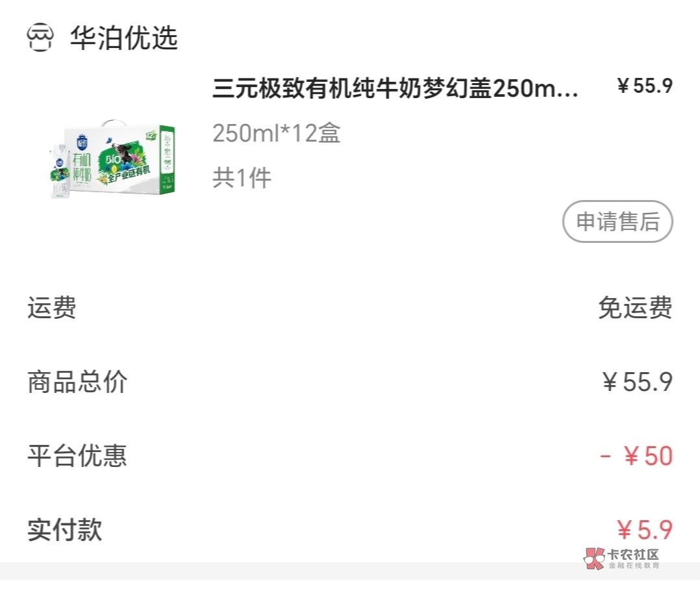Tap the red paid amount ¥5.9
Image resolution: width=700 pixels, height=604 pixels.
click(644, 531)
